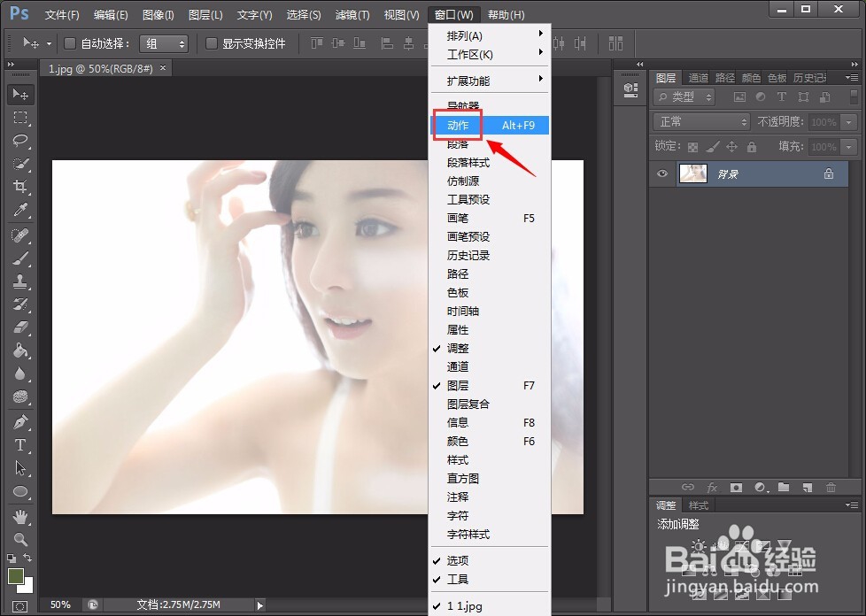Add a layer mask
This screenshot has width=866, height=616.
click(x=736, y=488)
